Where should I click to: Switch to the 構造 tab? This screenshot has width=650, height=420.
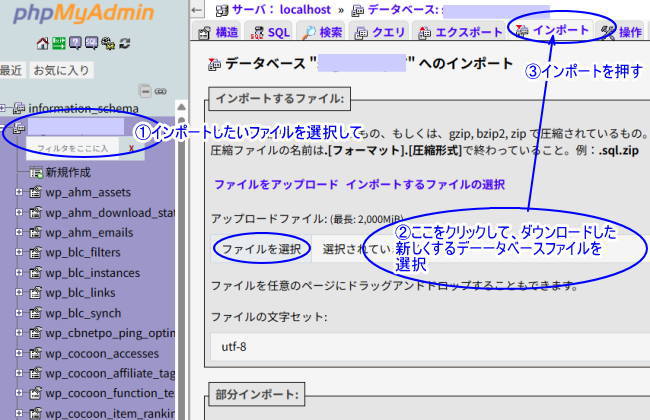click(218, 32)
